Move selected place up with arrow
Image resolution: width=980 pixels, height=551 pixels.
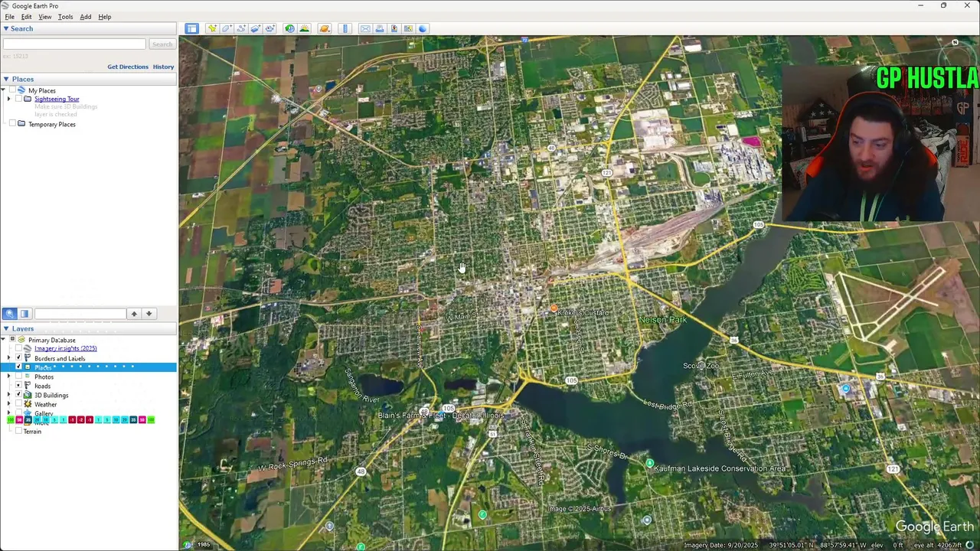(x=134, y=314)
